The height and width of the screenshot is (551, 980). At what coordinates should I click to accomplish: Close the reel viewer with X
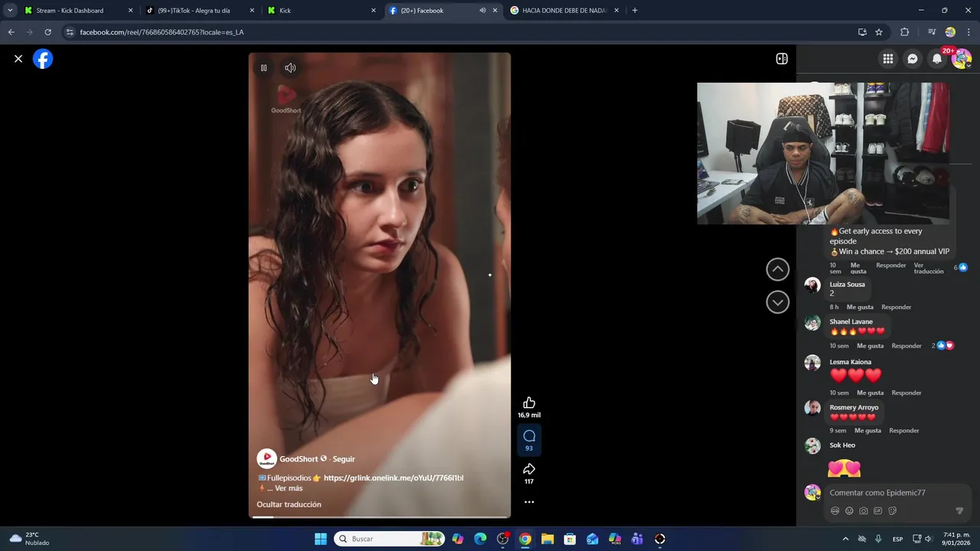pyautogui.click(x=18, y=59)
